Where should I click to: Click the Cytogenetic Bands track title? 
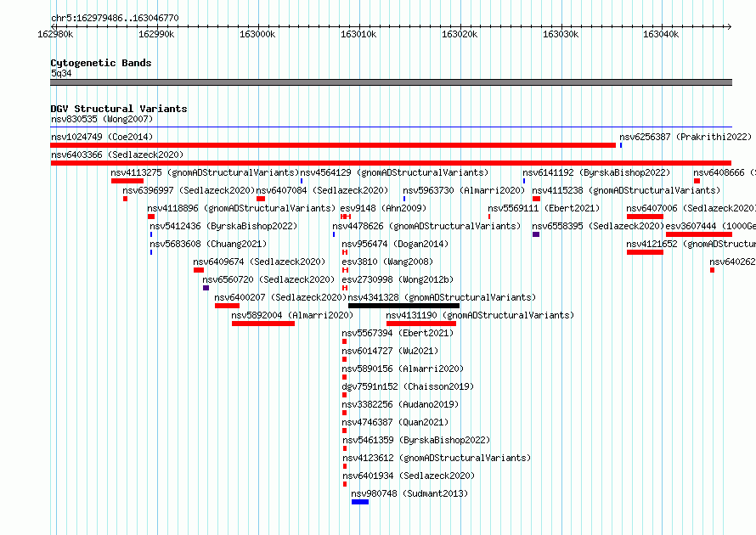point(101,63)
